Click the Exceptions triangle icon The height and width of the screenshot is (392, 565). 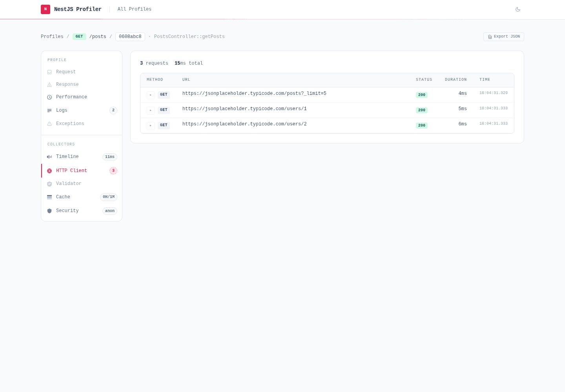click(49, 124)
